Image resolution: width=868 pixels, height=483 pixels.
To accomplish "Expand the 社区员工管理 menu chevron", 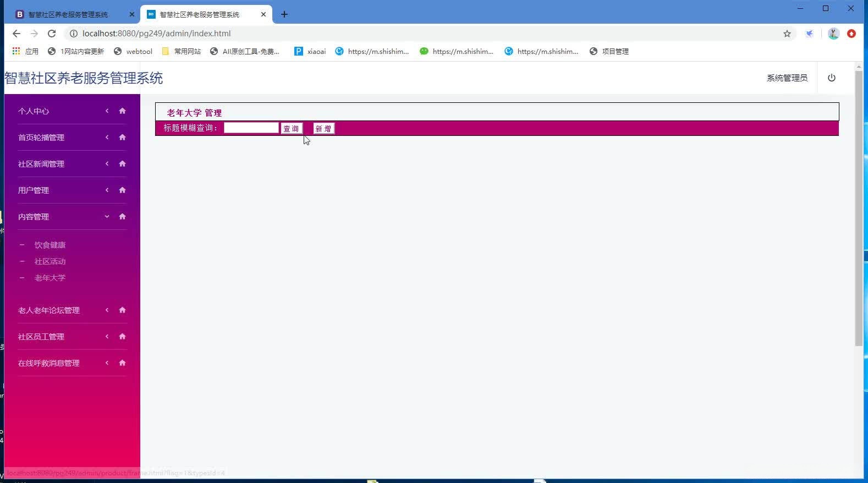I will tap(107, 337).
